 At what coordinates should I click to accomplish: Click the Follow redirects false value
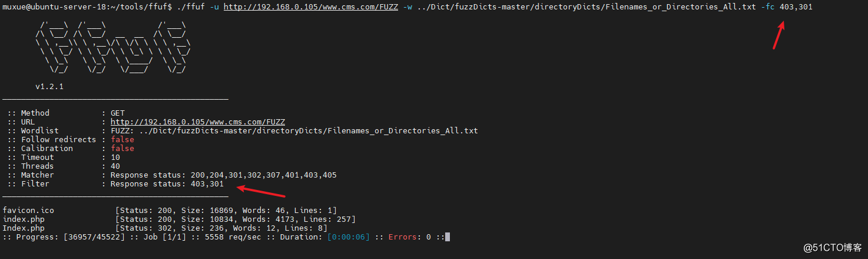[x=122, y=139]
